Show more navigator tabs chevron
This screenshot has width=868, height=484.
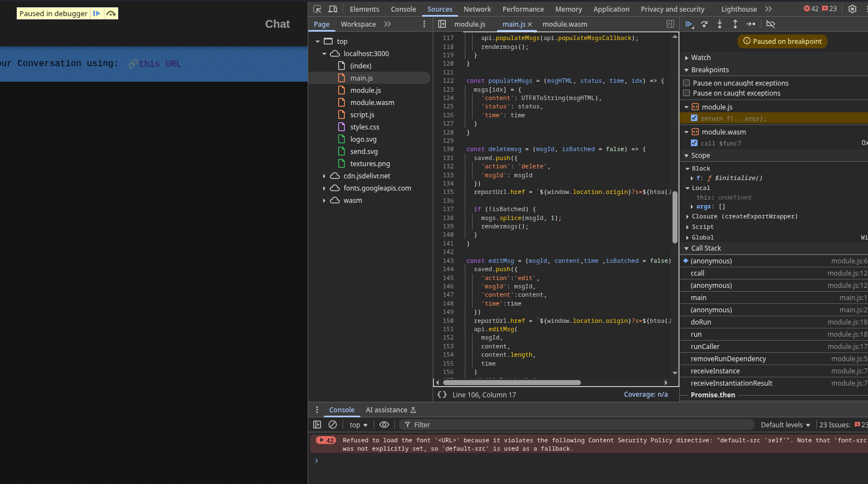388,24
